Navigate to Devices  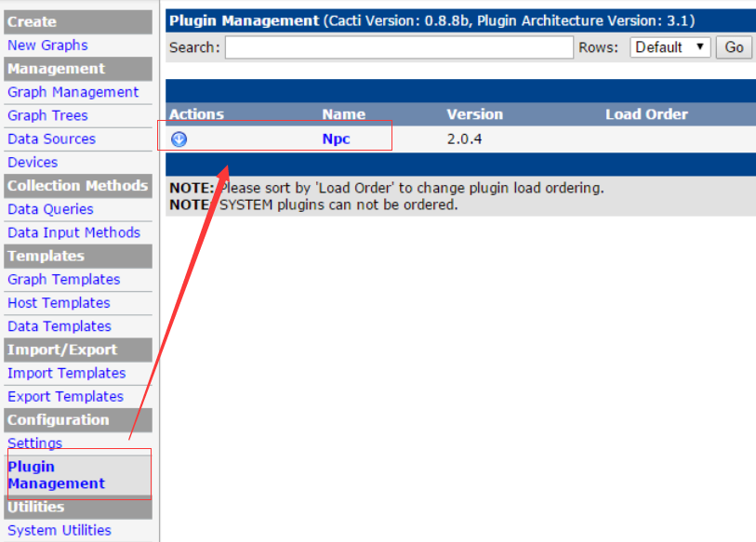pyautogui.click(x=33, y=163)
